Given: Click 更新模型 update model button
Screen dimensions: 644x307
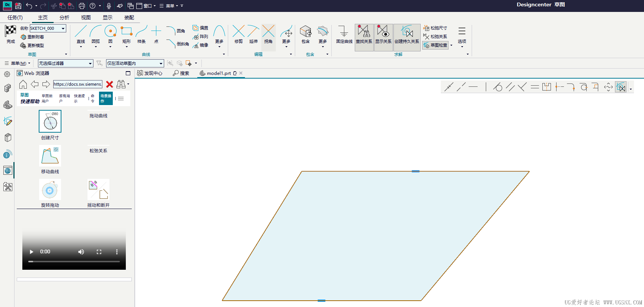Looking at the screenshot, I should [32, 45].
